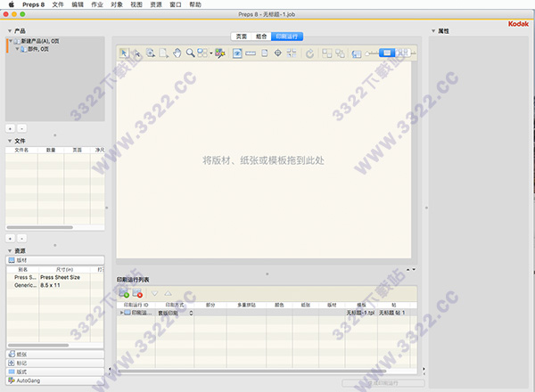Screen dimensions: 535x392
Task: Open the 对象 menu
Action: (x=117, y=4)
